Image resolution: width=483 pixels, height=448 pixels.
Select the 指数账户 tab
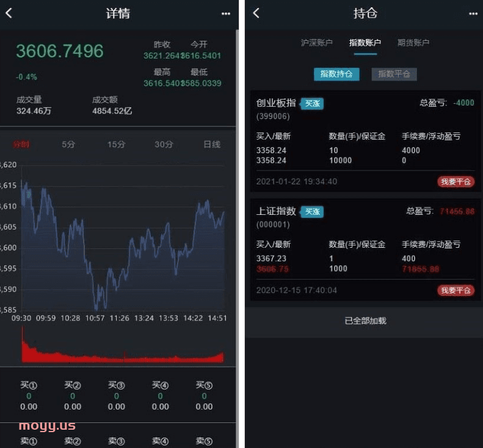[365, 43]
